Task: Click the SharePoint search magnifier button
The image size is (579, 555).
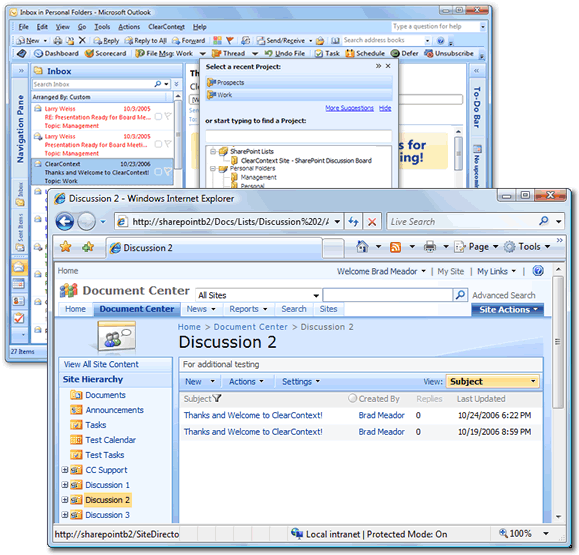Action: (x=460, y=295)
